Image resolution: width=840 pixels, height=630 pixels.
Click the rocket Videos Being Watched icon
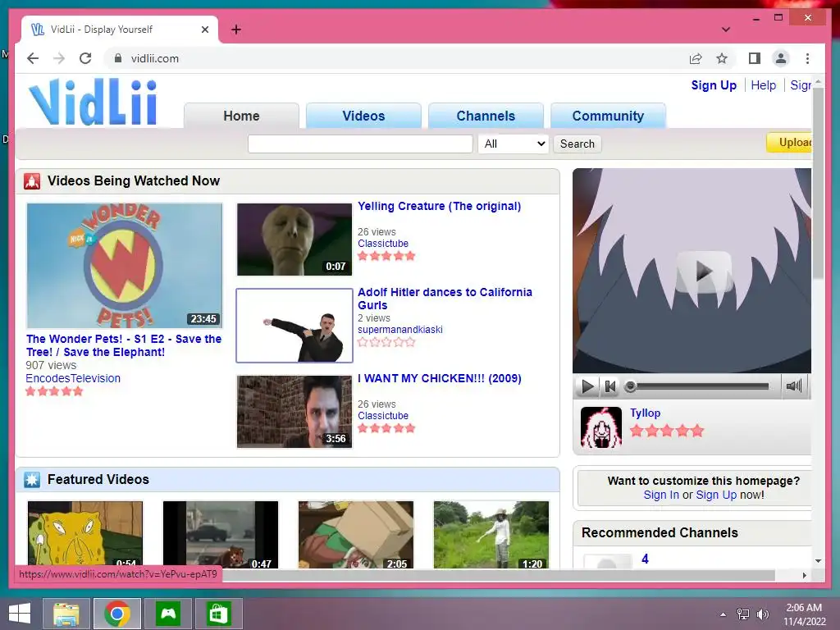pyautogui.click(x=32, y=181)
